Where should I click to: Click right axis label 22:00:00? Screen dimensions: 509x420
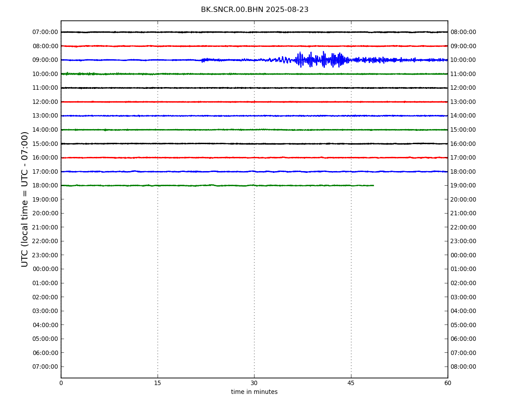click(463, 227)
